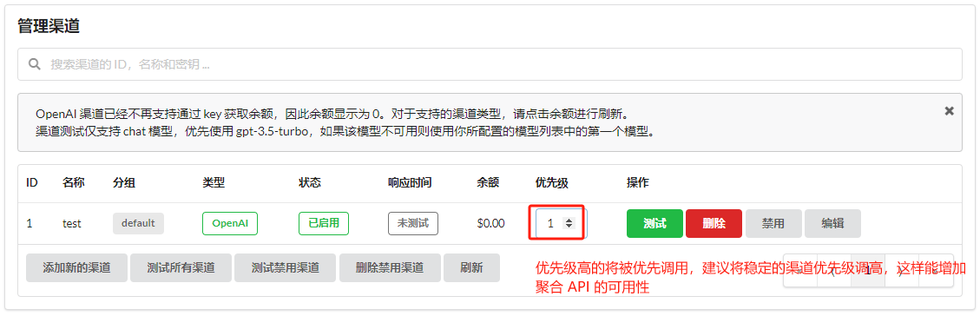Increase priority with the up arrow
Image resolution: width=980 pixels, height=316 pixels.
tap(569, 220)
